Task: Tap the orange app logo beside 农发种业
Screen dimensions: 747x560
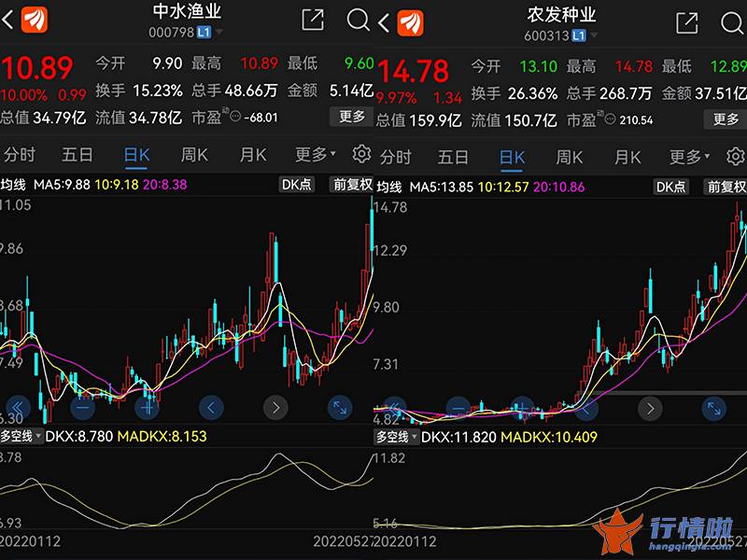Action: click(x=410, y=22)
